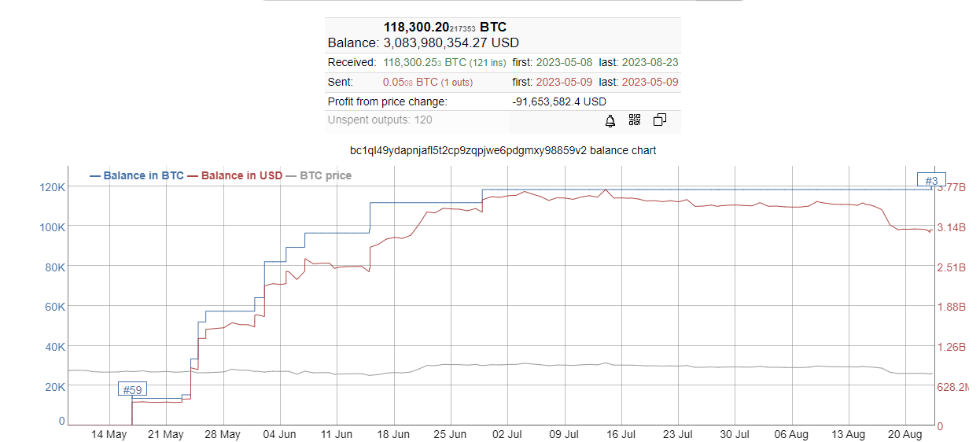This screenshot has height=442, width=980.
Task: Click the first received date 2023-05-08
Action: pyautogui.click(x=563, y=62)
